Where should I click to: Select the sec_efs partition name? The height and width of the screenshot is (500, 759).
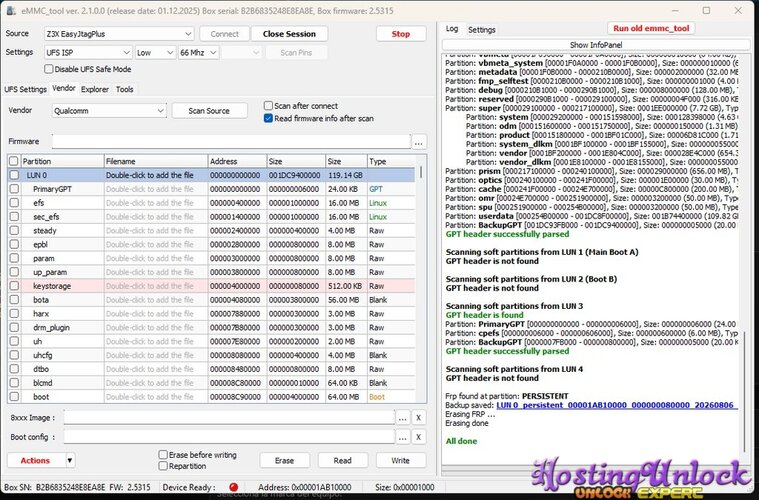46,216
